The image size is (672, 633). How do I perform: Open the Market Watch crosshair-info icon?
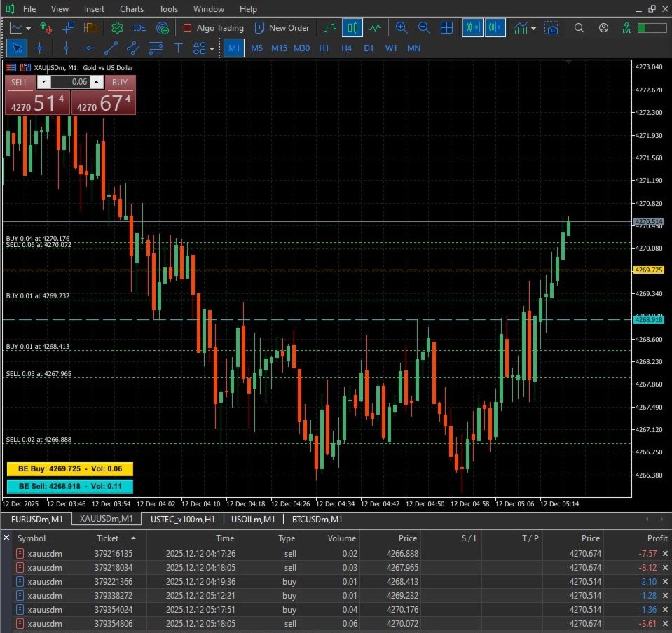coord(68,28)
